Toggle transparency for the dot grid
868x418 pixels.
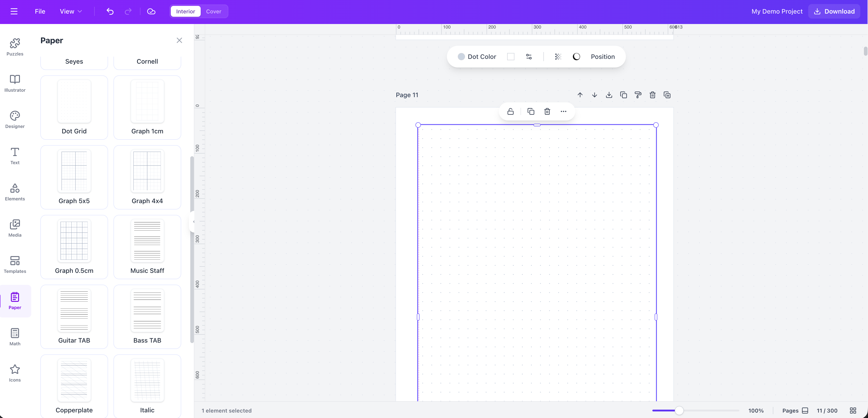(x=558, y=57)
